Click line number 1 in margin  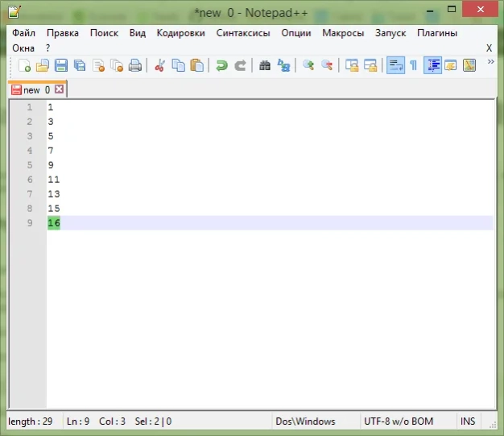pyautogui.click(x=30, y=107)
